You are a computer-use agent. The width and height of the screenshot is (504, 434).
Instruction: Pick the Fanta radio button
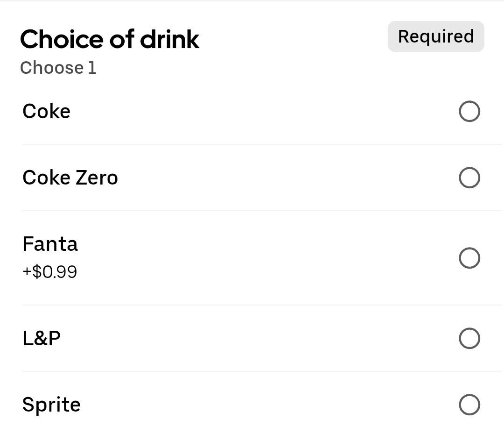469,258
